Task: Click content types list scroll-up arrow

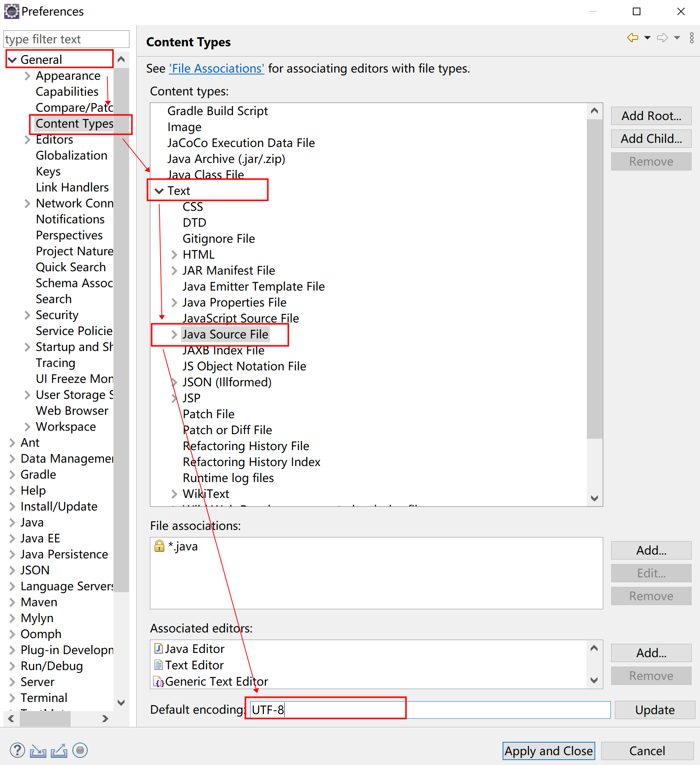Action: click(594, 111)
